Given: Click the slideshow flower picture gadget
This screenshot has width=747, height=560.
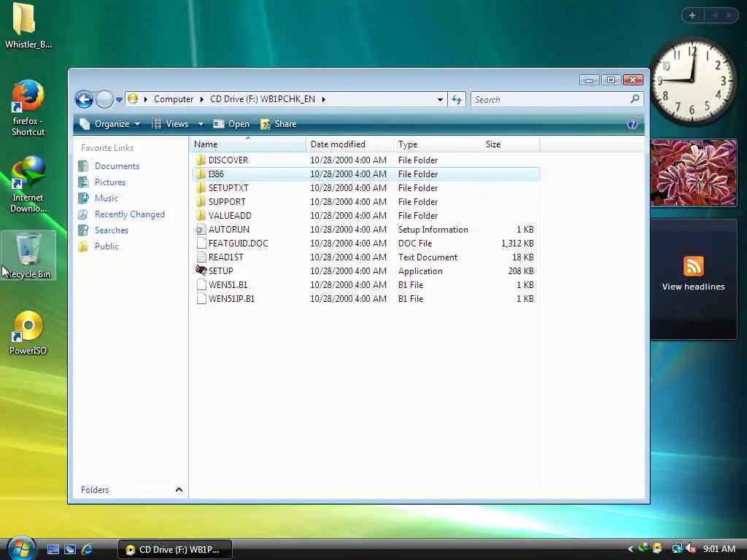Looking at the screenshot, I should pos(693,173).
